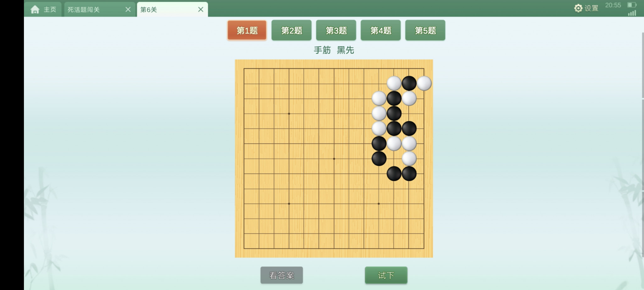Choose problem 第5题
Viewport: 644px width, 290px height.
point(425,30)
